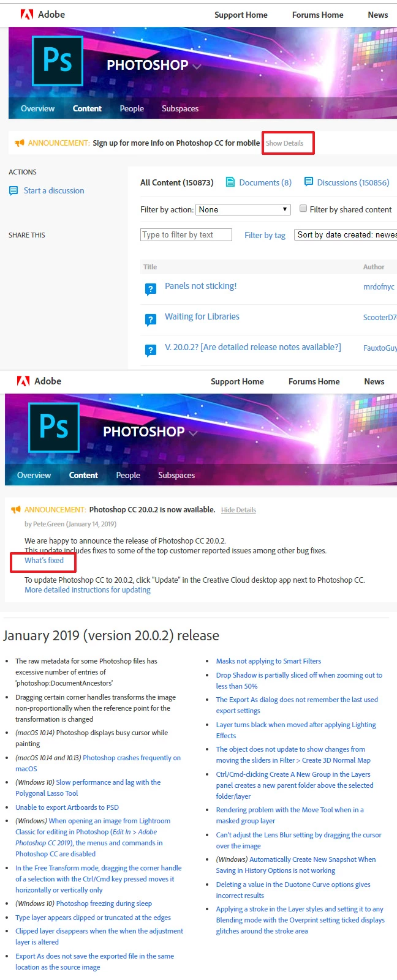Click the Ps logo on page with Show Details
Screen dimensions: 397x980
pos(58,61)
